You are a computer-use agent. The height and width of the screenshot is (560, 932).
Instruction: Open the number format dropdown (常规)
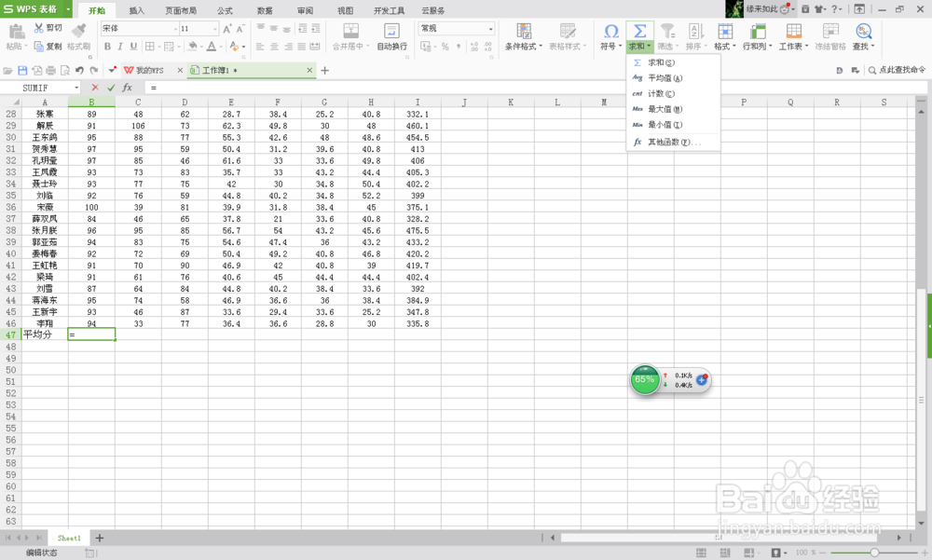point(490,29)
